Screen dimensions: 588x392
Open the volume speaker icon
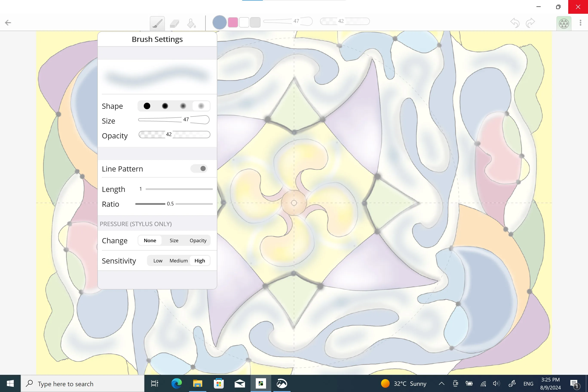pos(496,383)
